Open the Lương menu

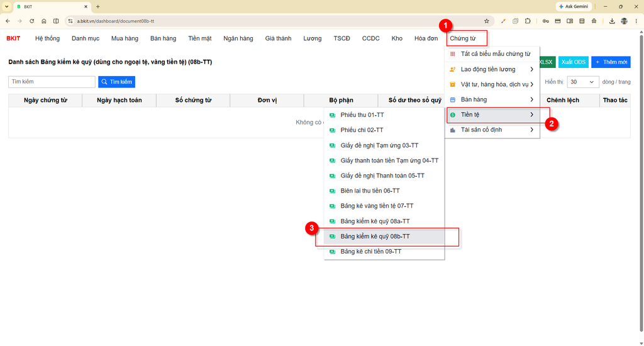pyautogui.click(x=312, y=38)
